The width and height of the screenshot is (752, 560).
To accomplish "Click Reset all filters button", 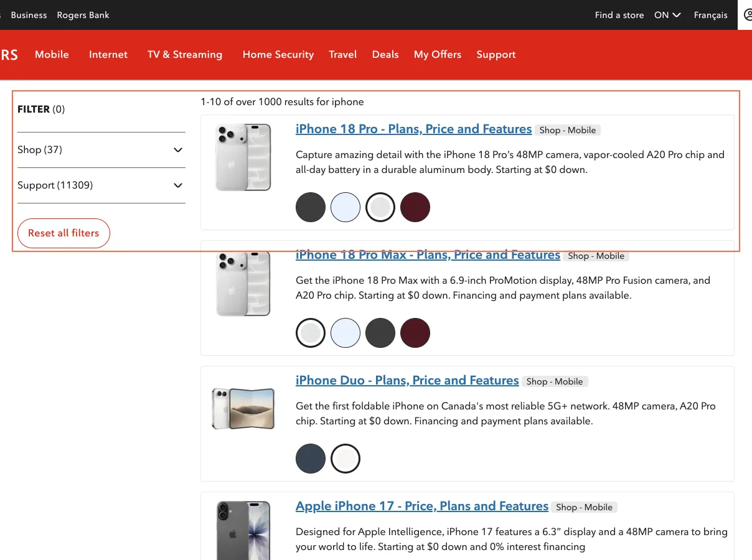I will [x=63, y=233].
